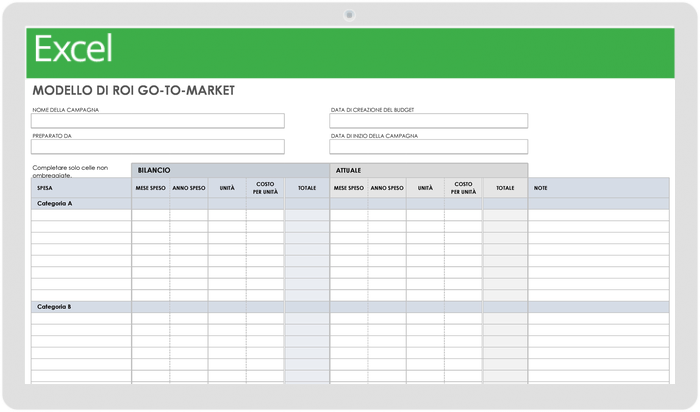Select the Totale header under Bilancio
The height and width of the screenshot is (412, 700).
click(306, 188)
